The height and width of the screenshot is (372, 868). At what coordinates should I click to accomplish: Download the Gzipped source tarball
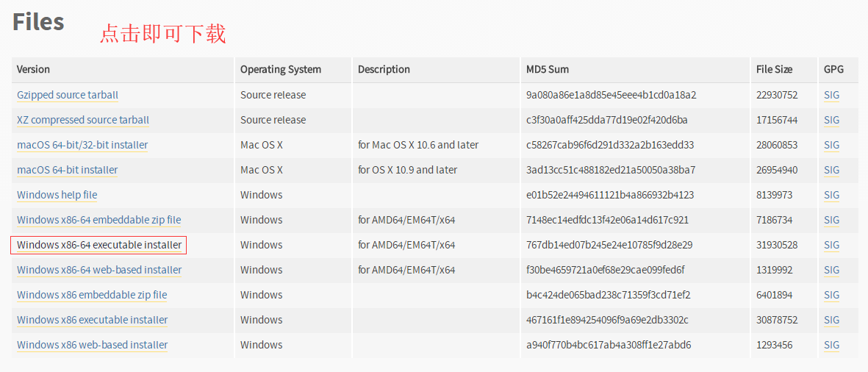coord(68,95)
